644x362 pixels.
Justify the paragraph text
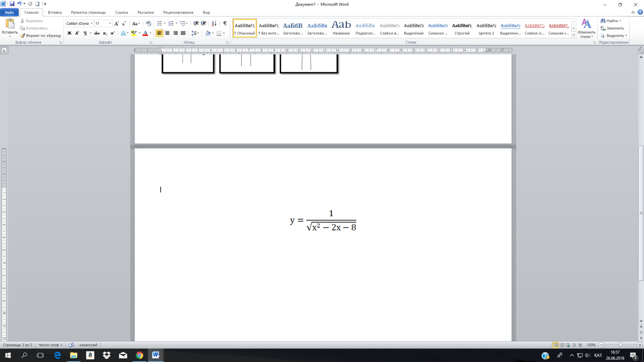click(x=183, y=33)
